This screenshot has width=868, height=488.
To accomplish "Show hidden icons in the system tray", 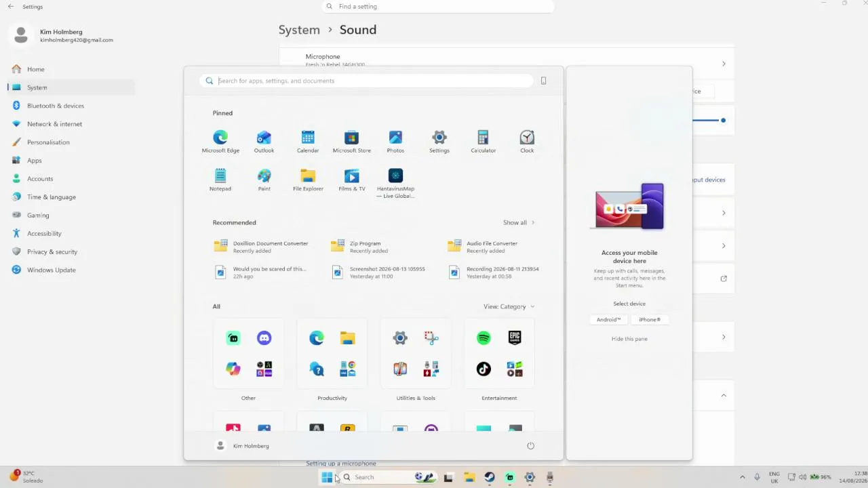I will point(742,477).
